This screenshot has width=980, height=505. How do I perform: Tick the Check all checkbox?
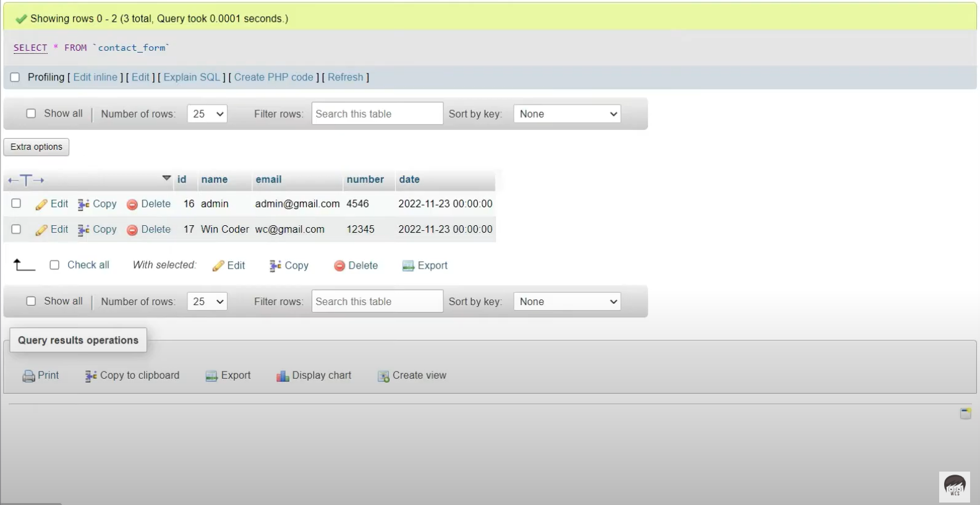pos(54,265)
